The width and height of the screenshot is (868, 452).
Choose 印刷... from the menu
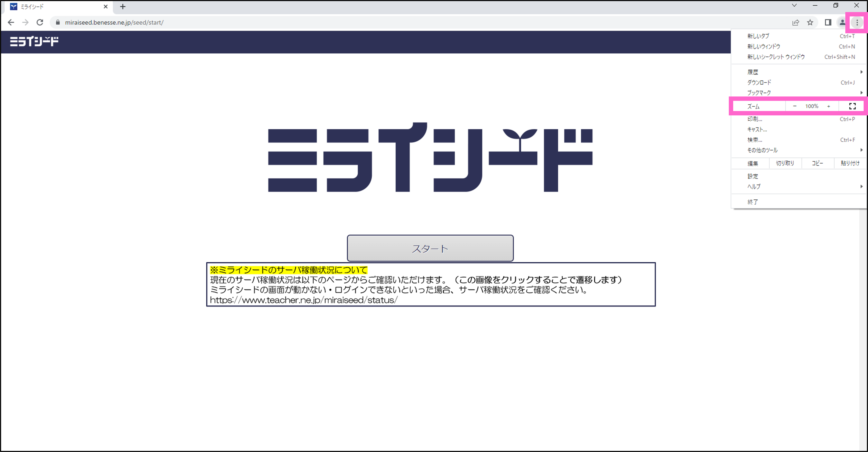pyautogui.click(x=799, y=119)
